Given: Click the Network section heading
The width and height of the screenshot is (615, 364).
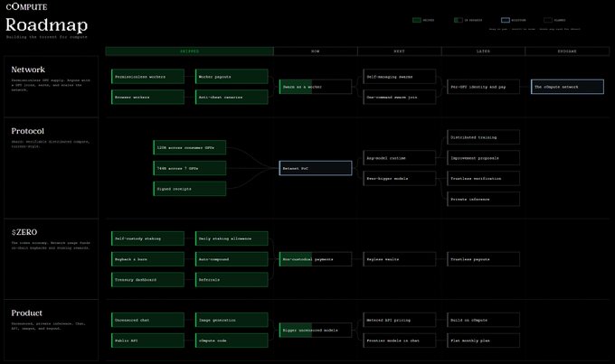Looking at the screenshot, I should [x=28, y=70].
